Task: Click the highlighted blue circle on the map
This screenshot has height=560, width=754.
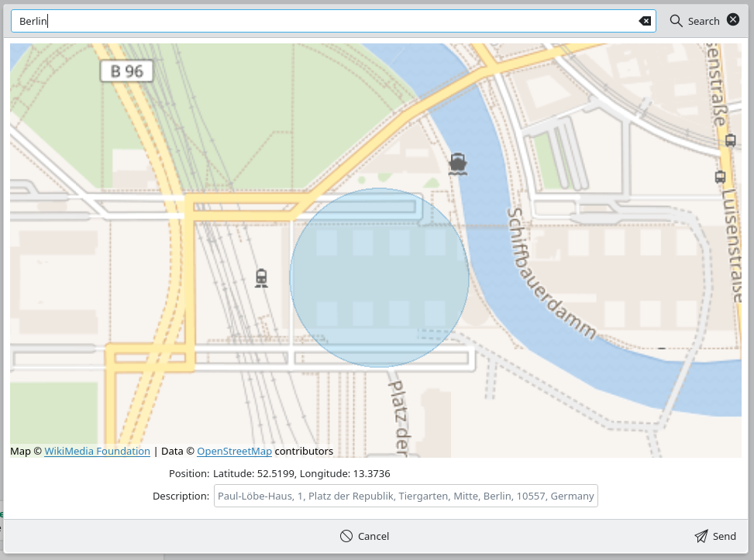Action: point(379,277)
